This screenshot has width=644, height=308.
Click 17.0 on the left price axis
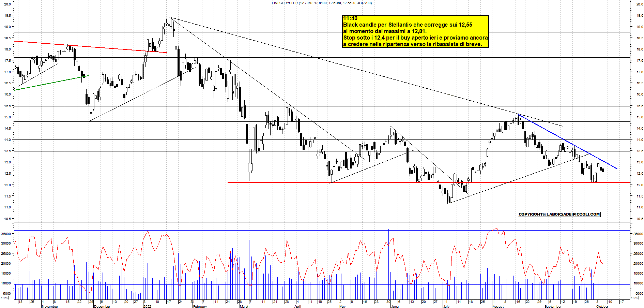[7, 72]
